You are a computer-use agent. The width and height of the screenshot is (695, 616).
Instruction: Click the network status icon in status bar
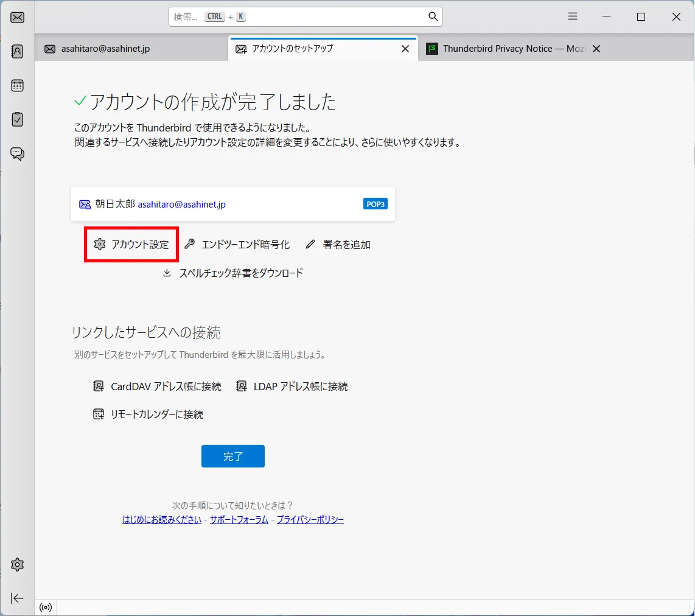45,606
